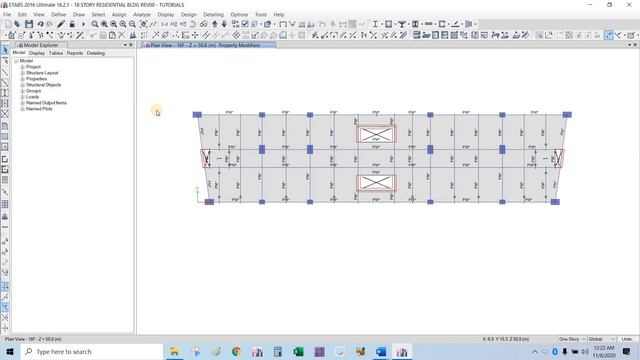Click the diamond rotate icon second toolbar
The height and width of the screenshot is (360, 640).
point(236,35)
